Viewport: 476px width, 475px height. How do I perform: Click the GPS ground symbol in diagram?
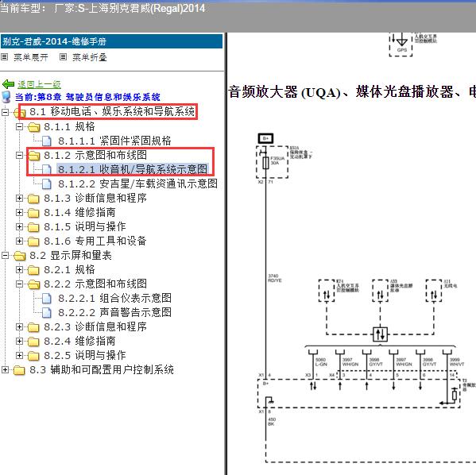click(402, 41)
